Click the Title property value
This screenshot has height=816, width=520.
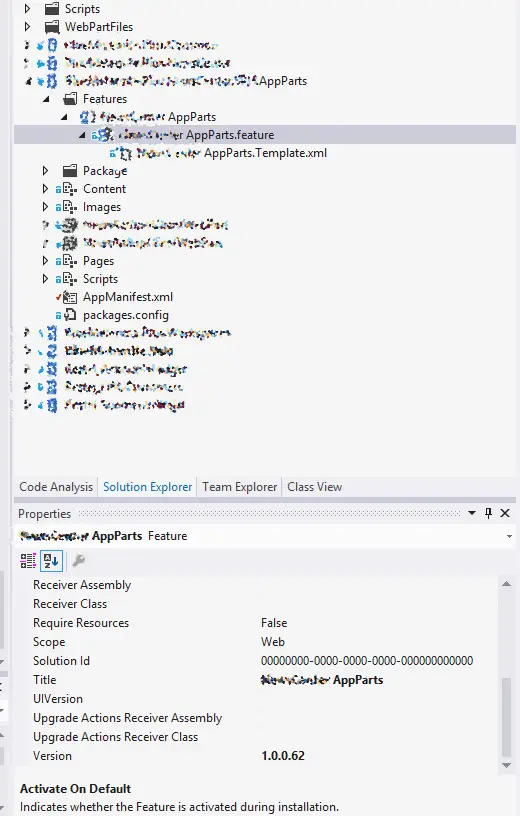(322, 680)
